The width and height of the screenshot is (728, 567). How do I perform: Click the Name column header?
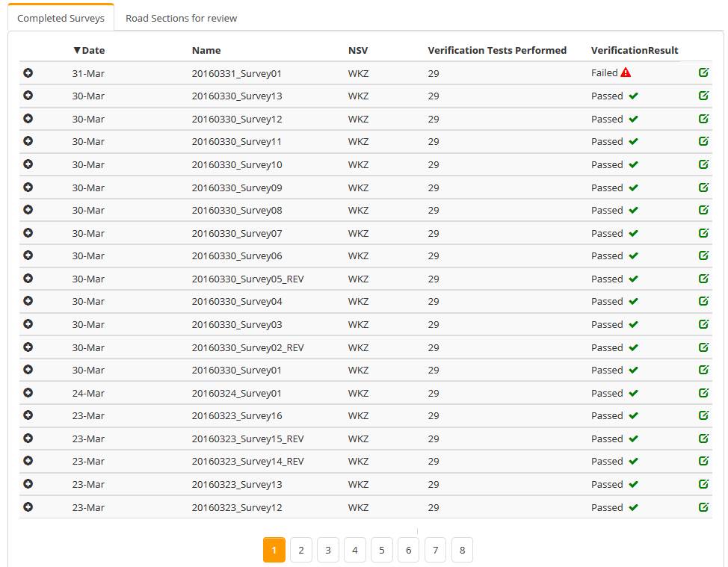206,51
